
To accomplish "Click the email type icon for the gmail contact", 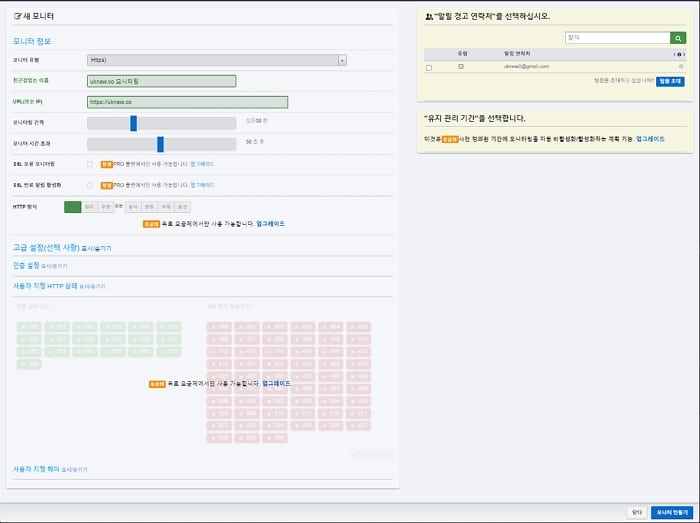I will (x=461, y=66).
